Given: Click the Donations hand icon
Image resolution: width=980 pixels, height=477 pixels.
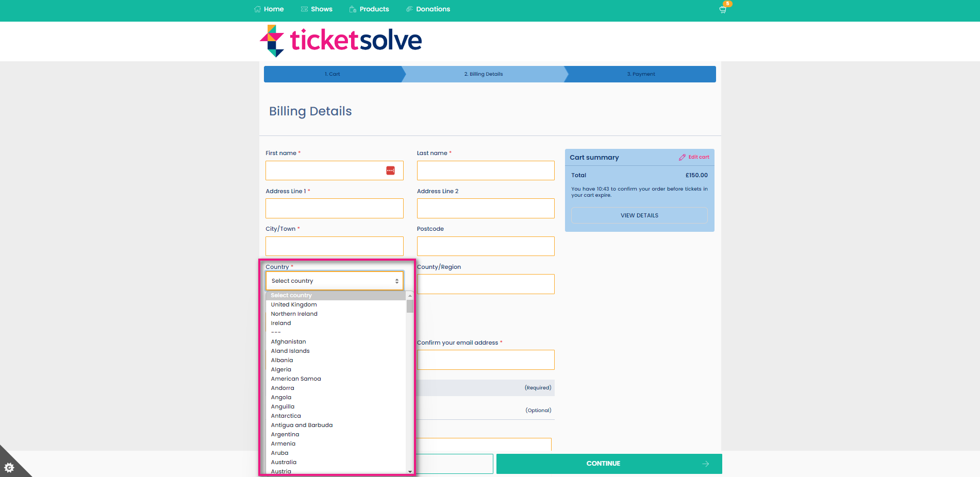Looking at the screenshot, I should tap(410, 9).
